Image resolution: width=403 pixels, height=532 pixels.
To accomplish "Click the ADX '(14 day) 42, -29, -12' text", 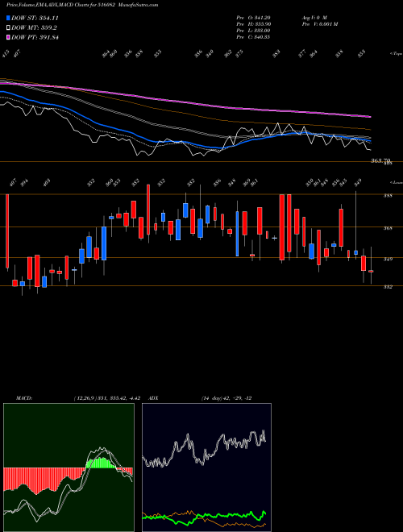I will tap(226, 398).
